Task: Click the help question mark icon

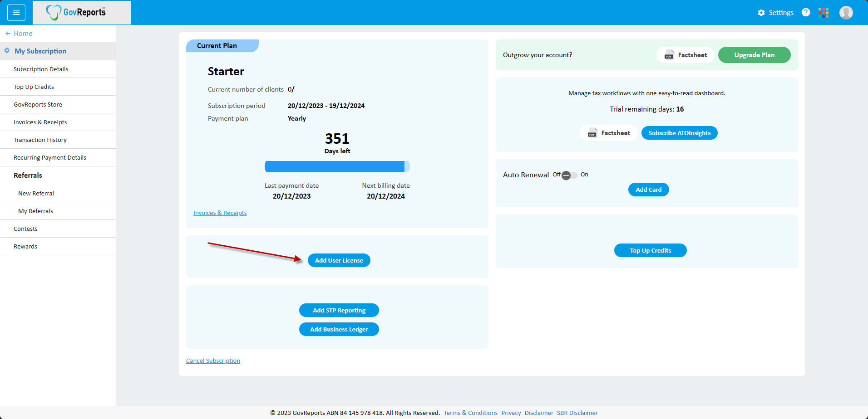Action: tap(806, 13)
